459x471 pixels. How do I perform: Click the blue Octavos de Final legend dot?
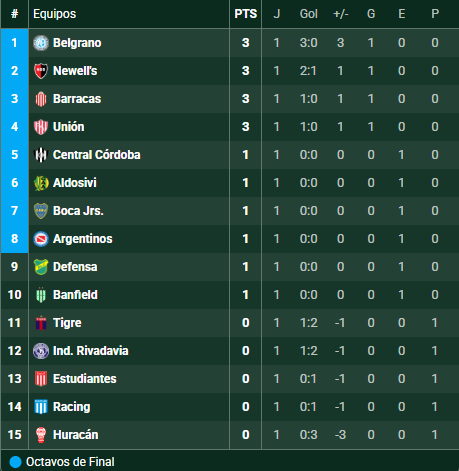point(15,462)
